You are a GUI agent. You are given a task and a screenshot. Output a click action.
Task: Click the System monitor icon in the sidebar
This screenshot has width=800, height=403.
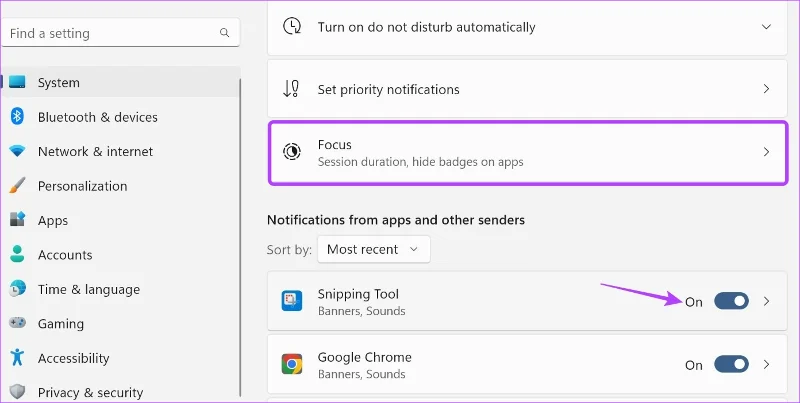coord(17,82)
